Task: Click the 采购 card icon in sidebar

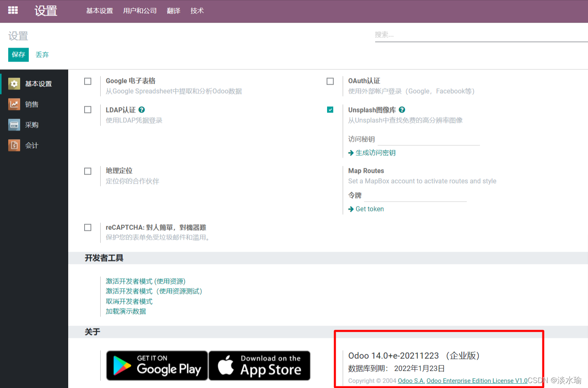Action: pos(14,125)
